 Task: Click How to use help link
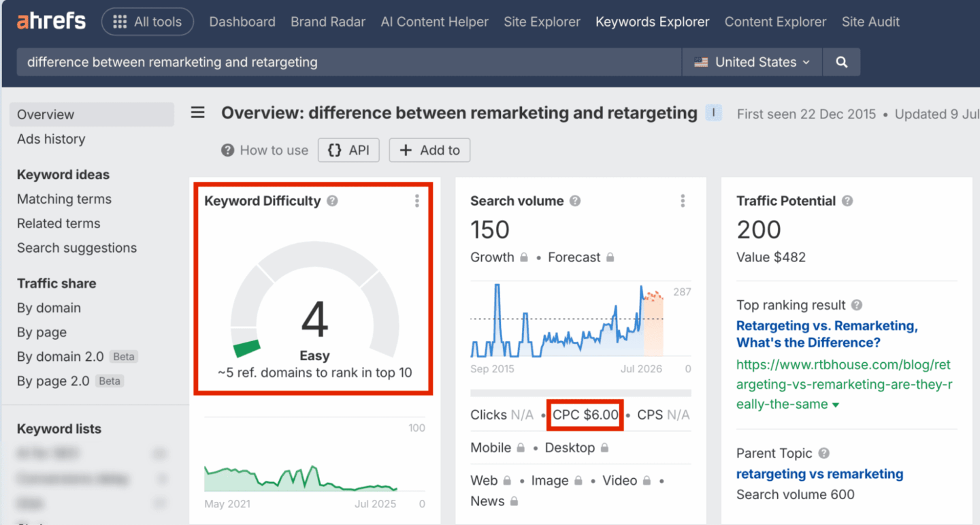tap(265, 150)
